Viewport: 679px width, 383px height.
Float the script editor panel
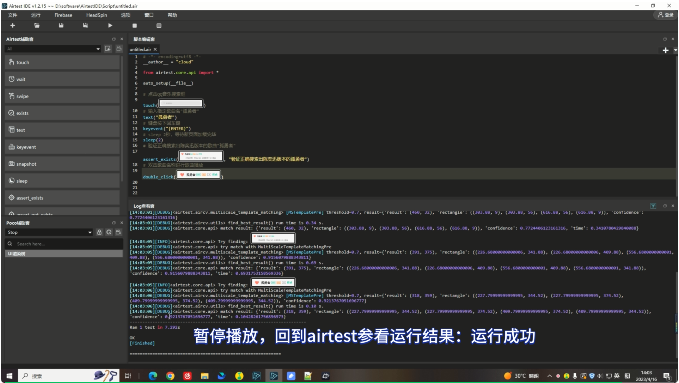[665, 39]
